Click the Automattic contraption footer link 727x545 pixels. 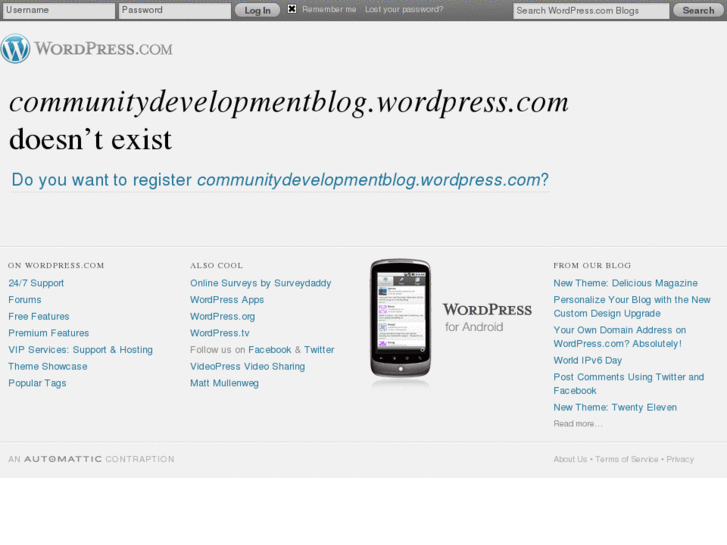point(91,459)
